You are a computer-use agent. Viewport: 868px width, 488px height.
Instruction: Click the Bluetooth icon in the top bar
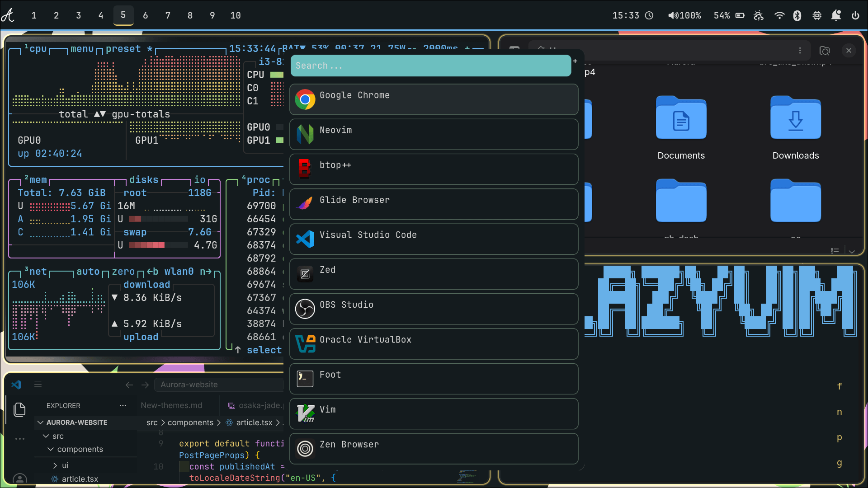tap(797, 15)
